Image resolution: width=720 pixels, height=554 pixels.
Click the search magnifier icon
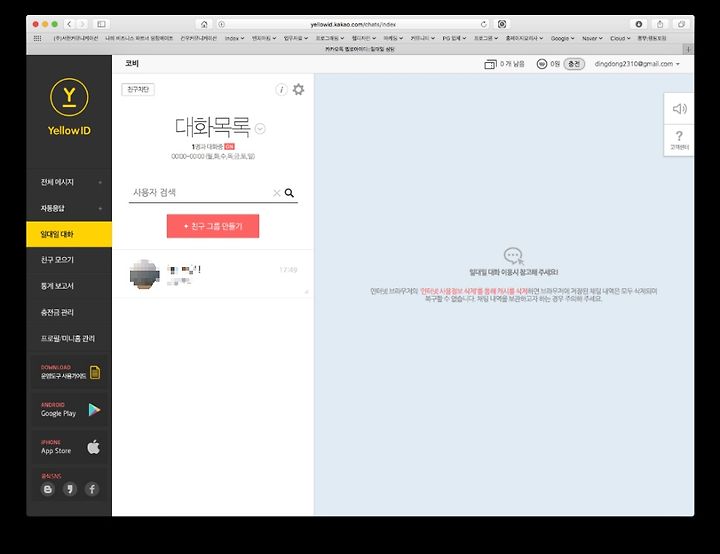click(x=289, y=192)
